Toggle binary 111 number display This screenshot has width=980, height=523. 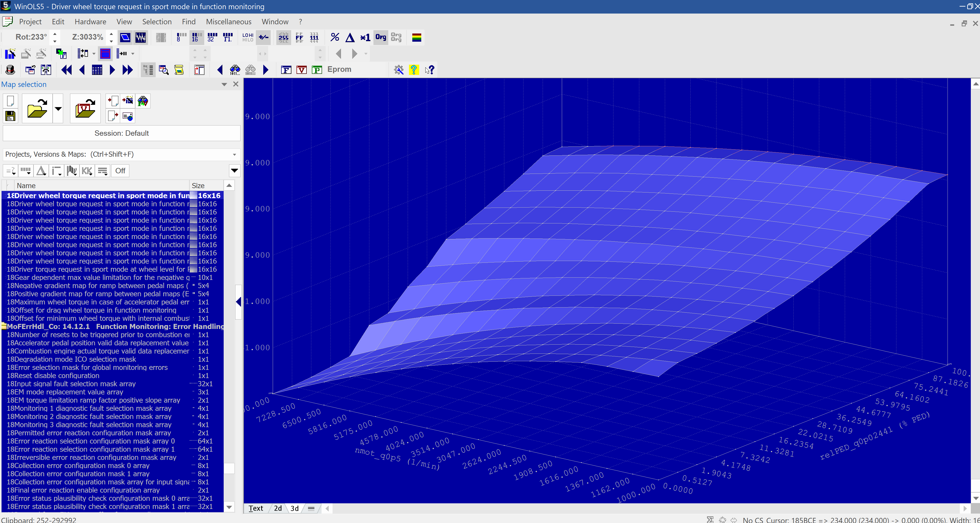click(314, 37)
